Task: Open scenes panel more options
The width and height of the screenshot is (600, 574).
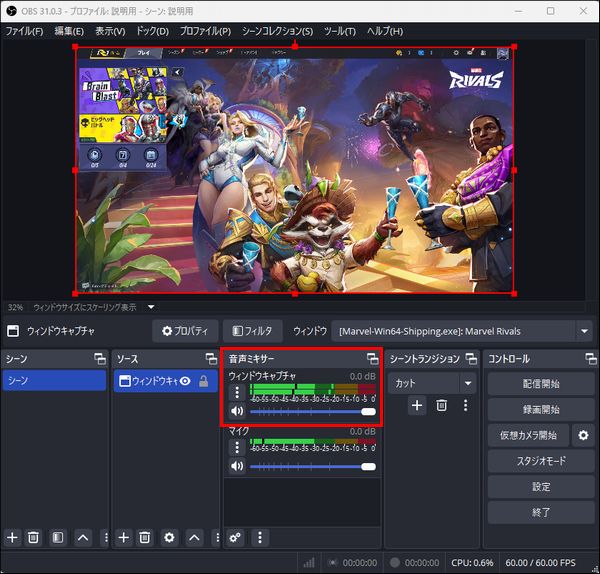Action: click(x=106, y=538)
